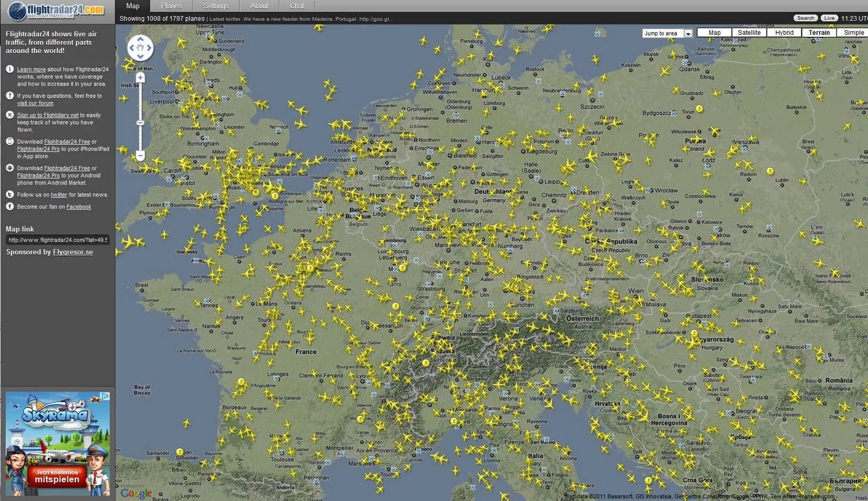
Task: Open the twitter link
Action: point(59,195)
